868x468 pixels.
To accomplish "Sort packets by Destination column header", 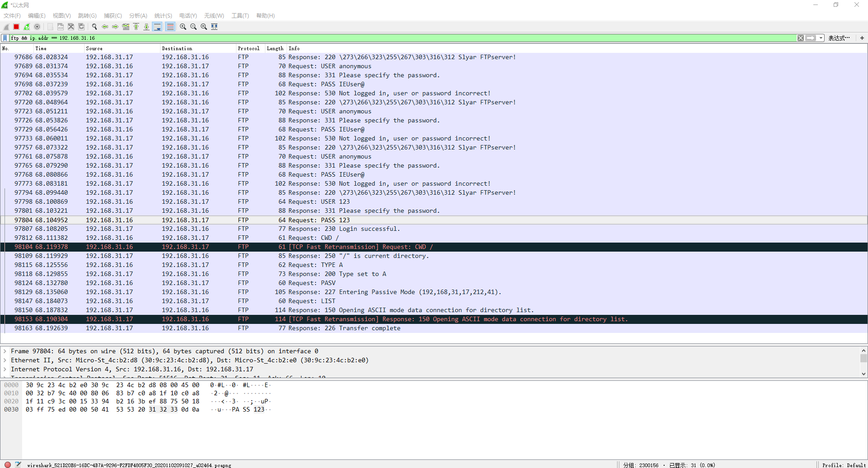I will (198, 48).
